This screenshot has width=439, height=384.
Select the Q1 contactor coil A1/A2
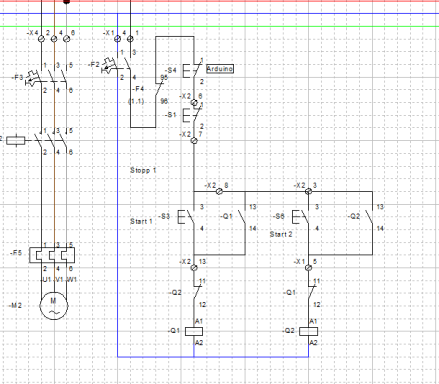[x=194, y=331]
